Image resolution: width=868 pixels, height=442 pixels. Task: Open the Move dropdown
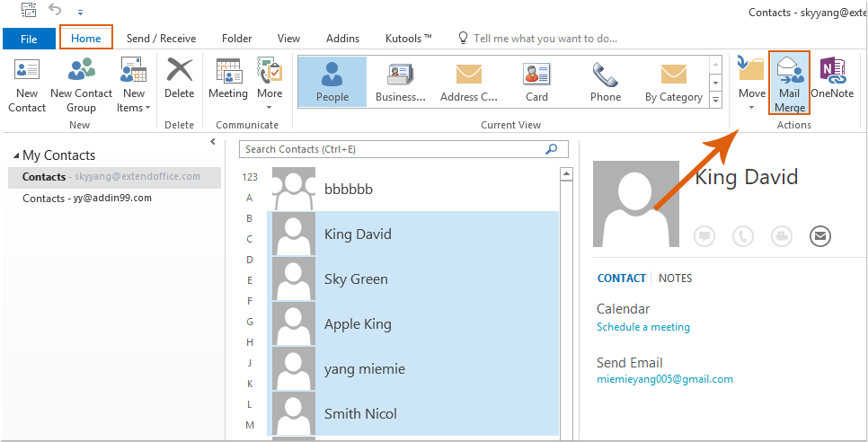coord(751,84)
